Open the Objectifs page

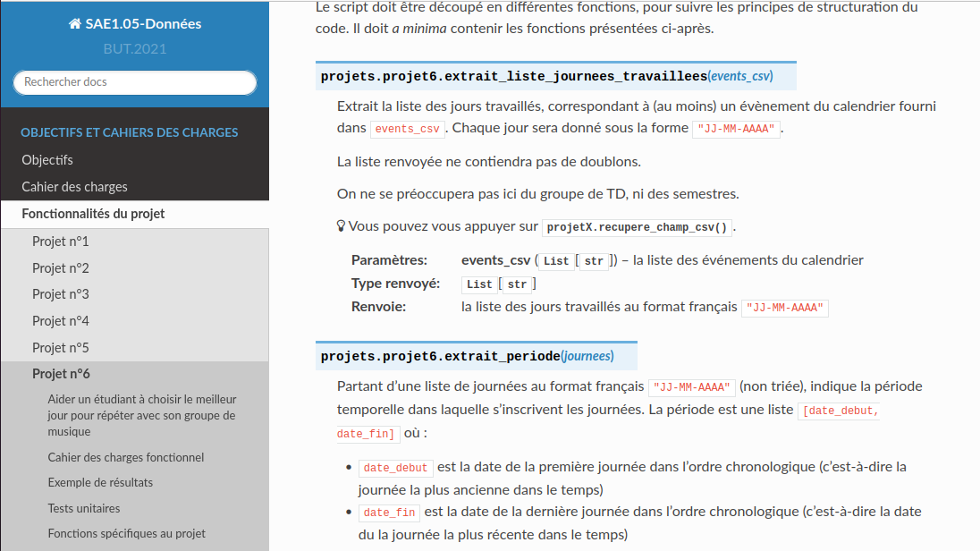pos(47,160)
